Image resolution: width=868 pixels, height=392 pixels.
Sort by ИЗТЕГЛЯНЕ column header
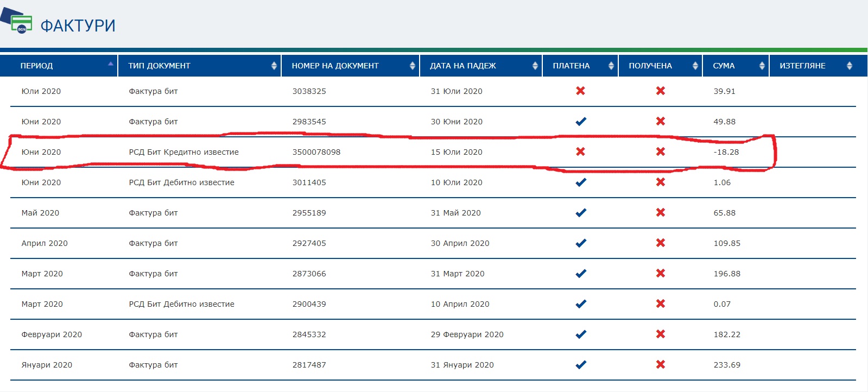click(802, 66)
